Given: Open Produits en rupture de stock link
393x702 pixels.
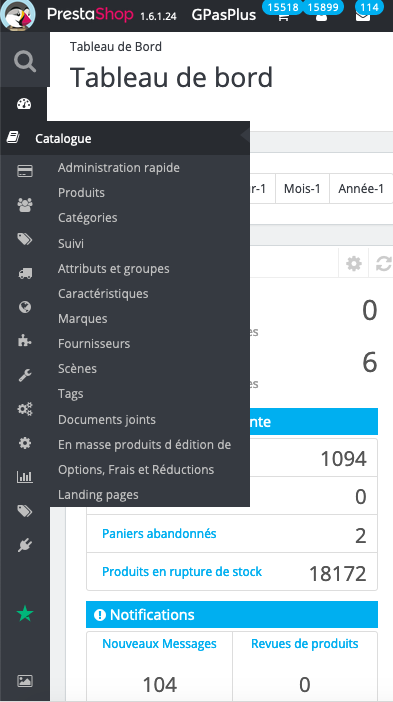Looking at the screenshot, I should [182, 572].
